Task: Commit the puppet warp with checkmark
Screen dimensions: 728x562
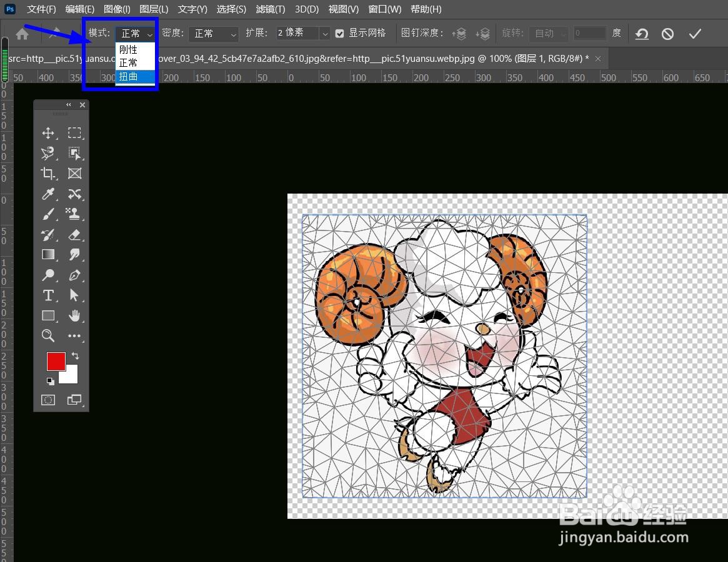Action: point(695,34)
